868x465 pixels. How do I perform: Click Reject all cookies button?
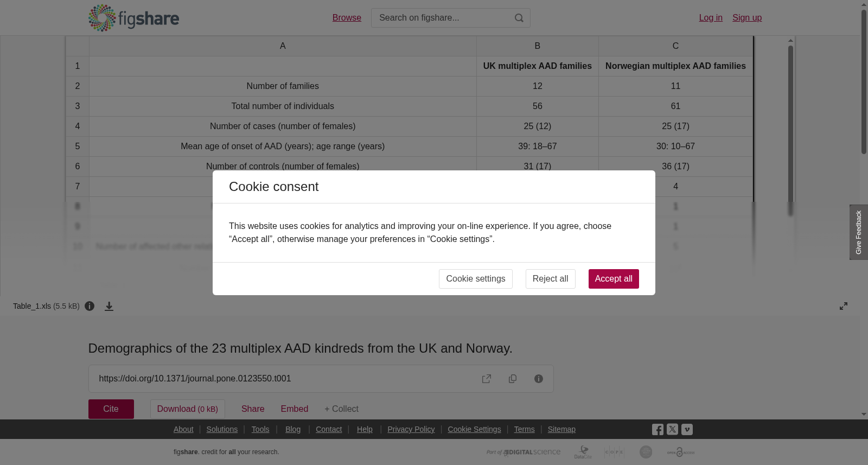click(x=550, y=279)
